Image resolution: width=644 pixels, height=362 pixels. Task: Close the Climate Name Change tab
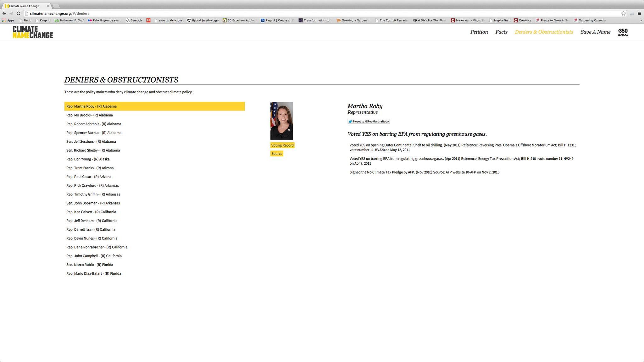[x=48, y=6]
